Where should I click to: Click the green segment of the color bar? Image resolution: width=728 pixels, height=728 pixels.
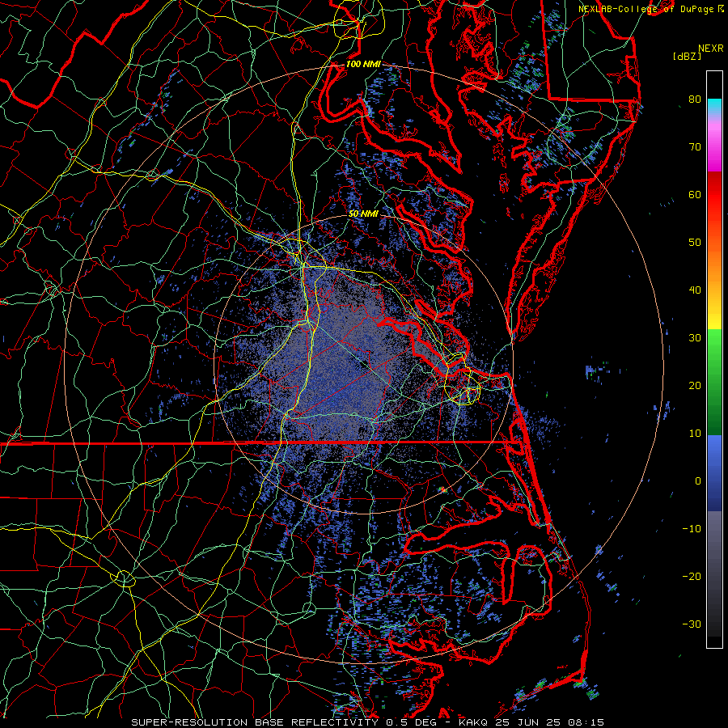[x=714, y=382]
